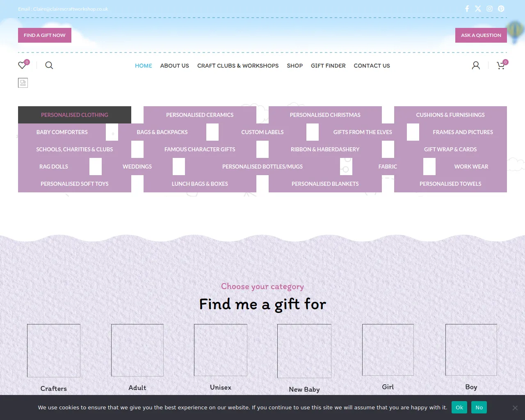Select the Personalised Towels category

[450, 184]
